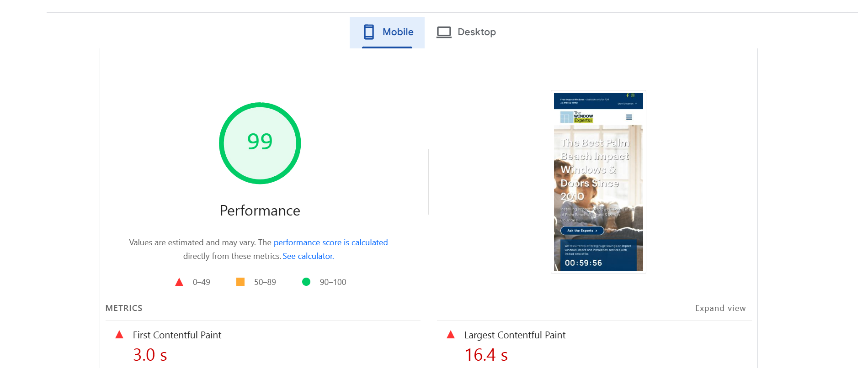Click the green circle 90–100 legend marker
The width and height of the screenshot is (868, 379).
(x=306, y=282)
